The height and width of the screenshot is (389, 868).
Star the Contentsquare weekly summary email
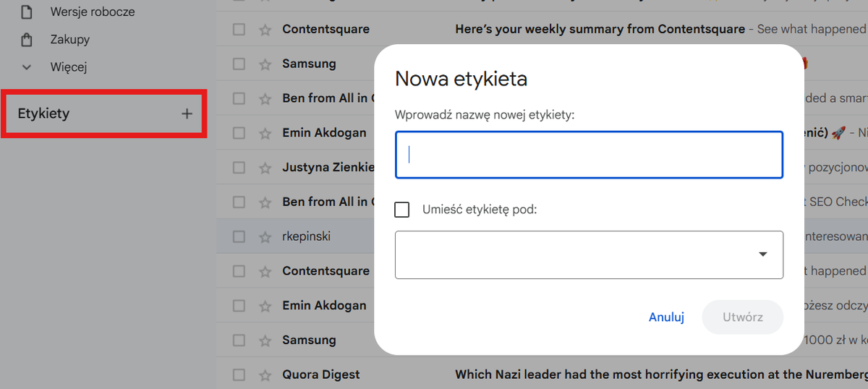tap(265, 30)
